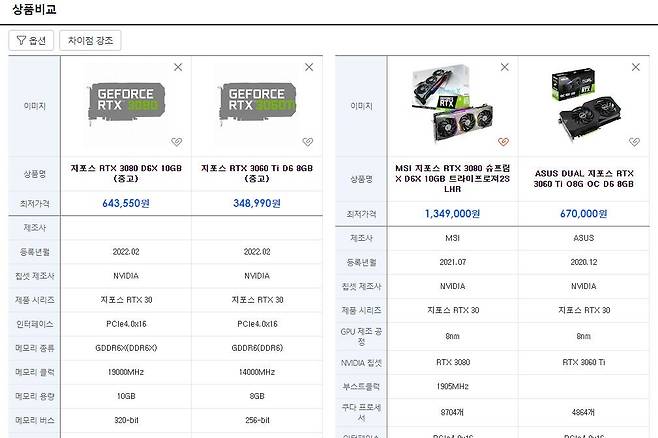Viewport: 658px width, 438px height.
Task: Click the lowest price 670,000원
Action: pyautogui.click(x=584, y=214)
